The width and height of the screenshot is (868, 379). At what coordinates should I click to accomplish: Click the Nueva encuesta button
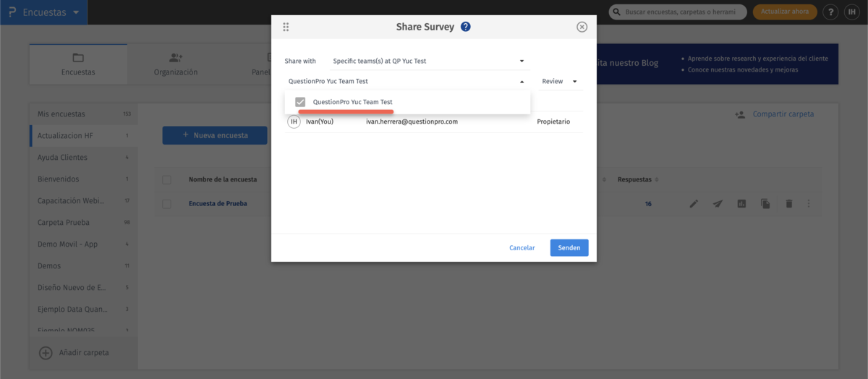215,135
